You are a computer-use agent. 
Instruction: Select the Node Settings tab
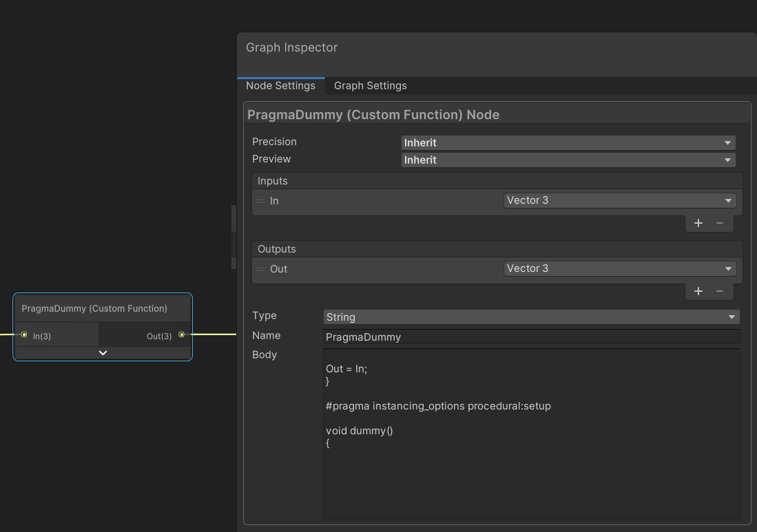tap(280, 86)
